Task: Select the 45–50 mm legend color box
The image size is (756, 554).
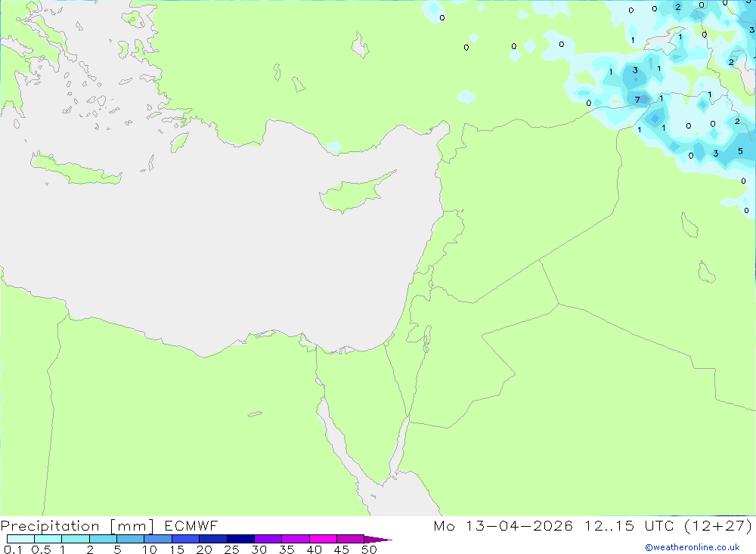Action: tap(351, 539)
